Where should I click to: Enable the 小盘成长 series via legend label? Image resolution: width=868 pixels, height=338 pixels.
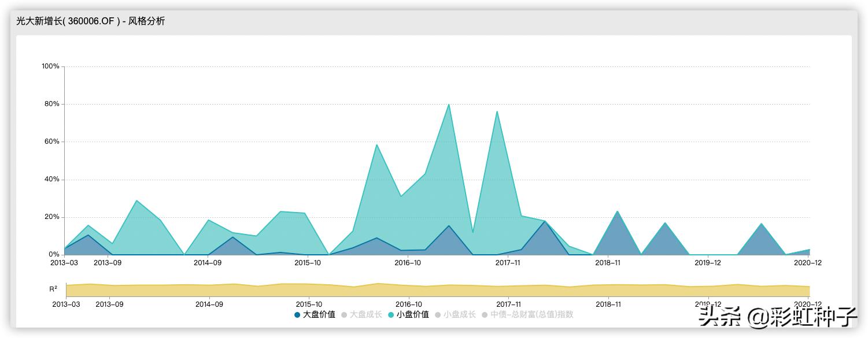click(460, 315)
